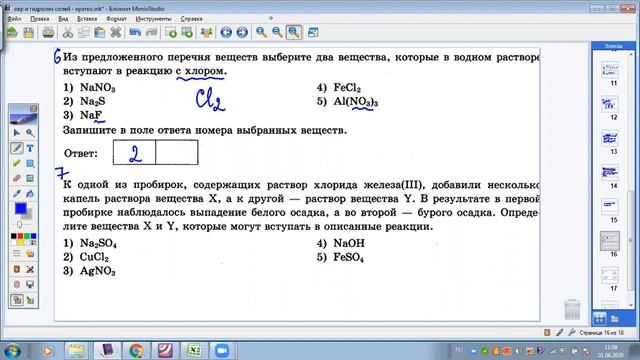Open the Файл menu
The height and width of the screenshot is (360, 640).
(x=14, y=19)
